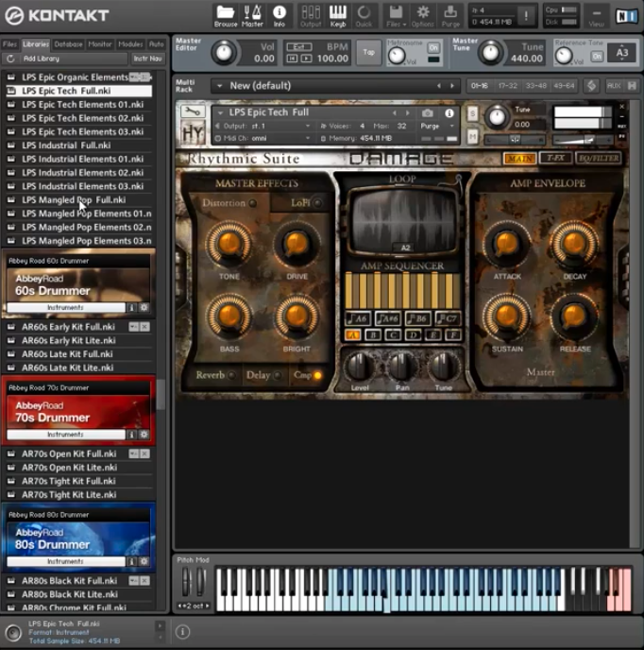Open the Files disk menu
644x650 pixels.
pos(396,16)
